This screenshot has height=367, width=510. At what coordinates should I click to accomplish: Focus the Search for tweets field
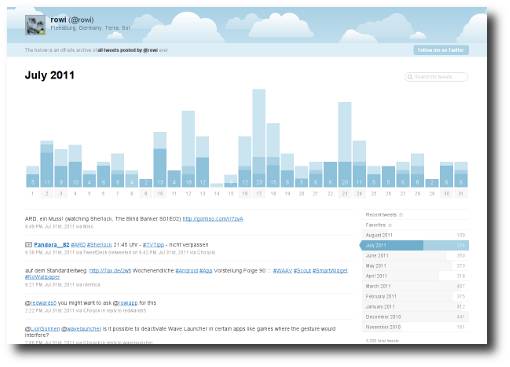coord(436,77)
